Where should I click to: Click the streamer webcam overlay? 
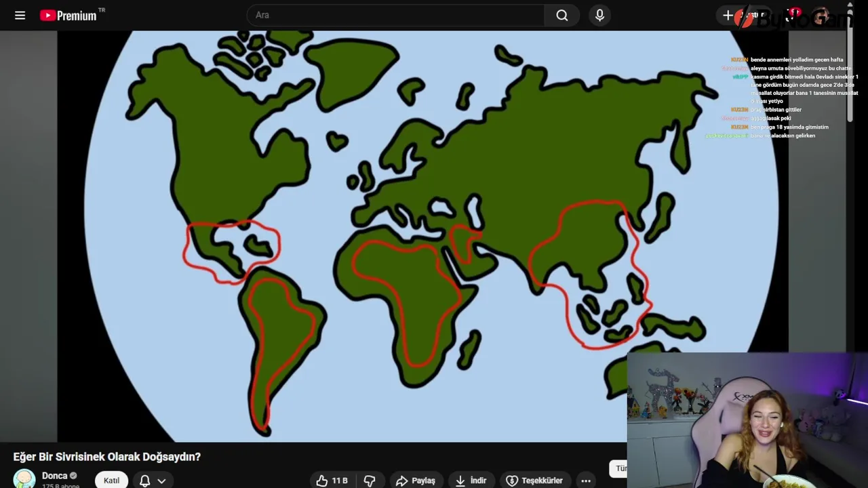click(747, 420)
